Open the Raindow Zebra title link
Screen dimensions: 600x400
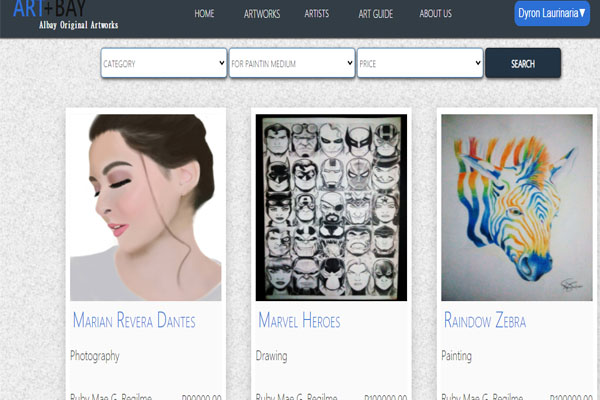[x=485, y=320]
